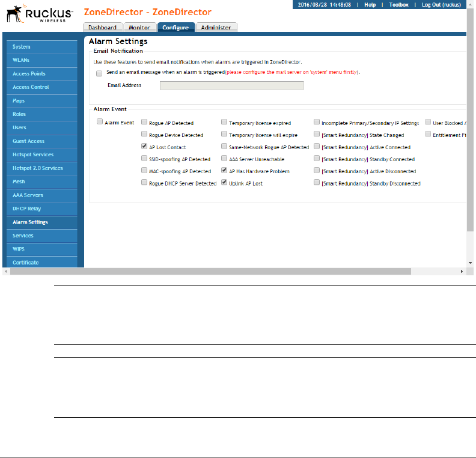Screen dimensions: 476x458
Task: Uncheck AP Lost Contact alarm
Action: point(144,146)
